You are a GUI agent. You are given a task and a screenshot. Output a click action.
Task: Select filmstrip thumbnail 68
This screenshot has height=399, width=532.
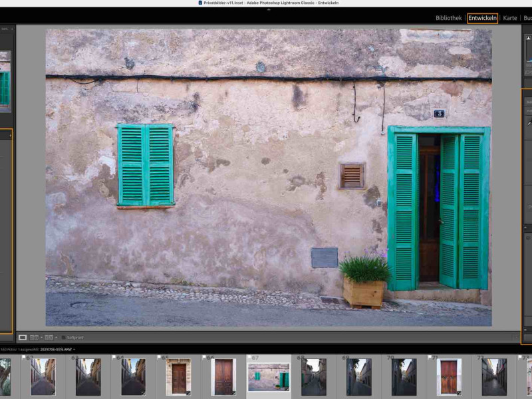click(314, 377)
